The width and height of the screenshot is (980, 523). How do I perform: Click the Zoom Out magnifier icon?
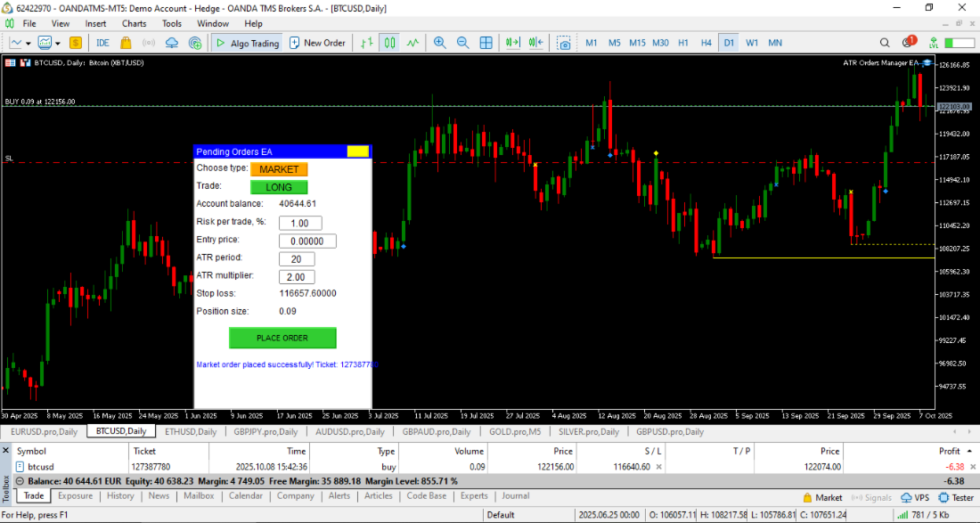(x=462, y=42)
